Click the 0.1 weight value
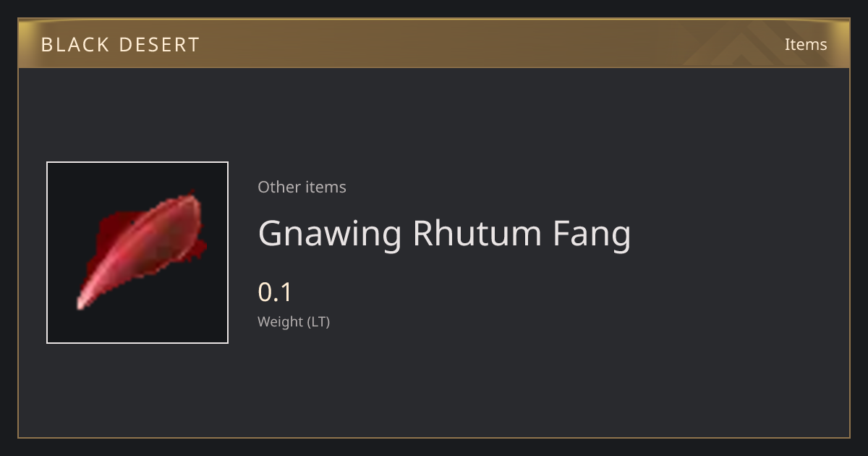The width and height of the screenshot is (868, 456). (275, 292)
